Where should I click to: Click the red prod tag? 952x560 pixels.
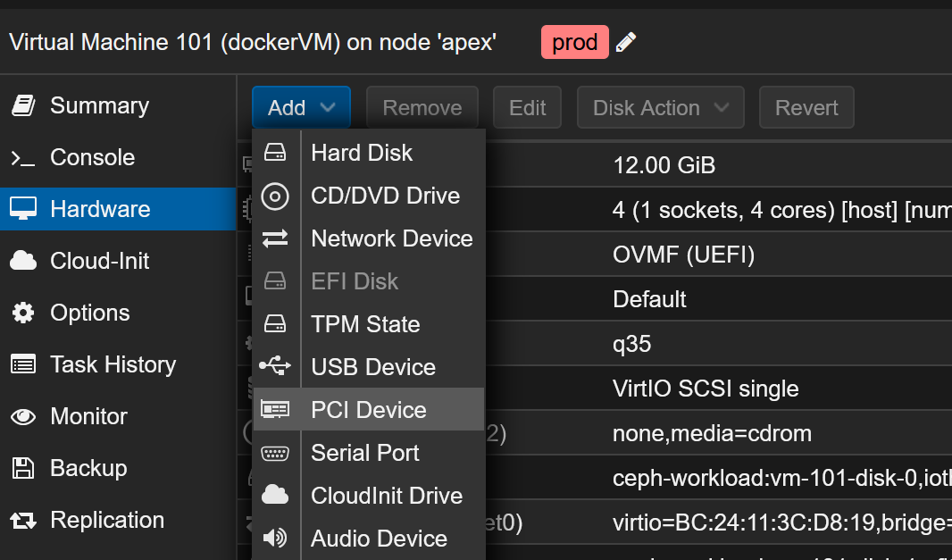[574, 42]
